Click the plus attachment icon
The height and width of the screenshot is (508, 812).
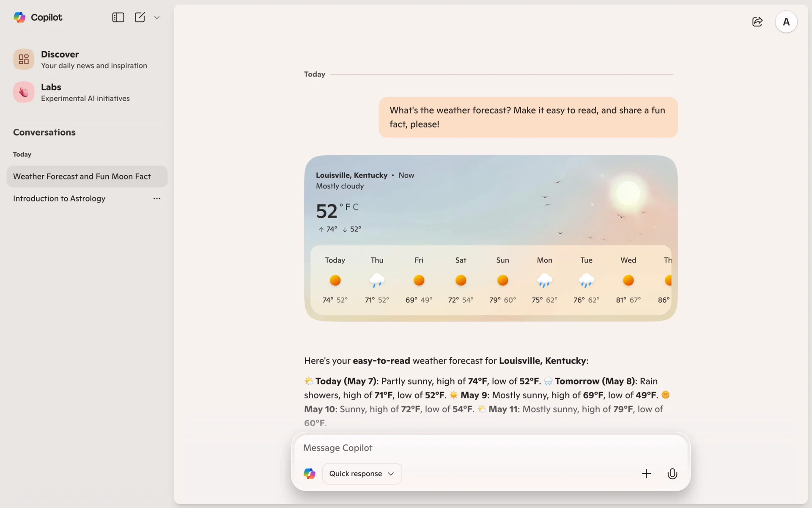pos(646,474)
